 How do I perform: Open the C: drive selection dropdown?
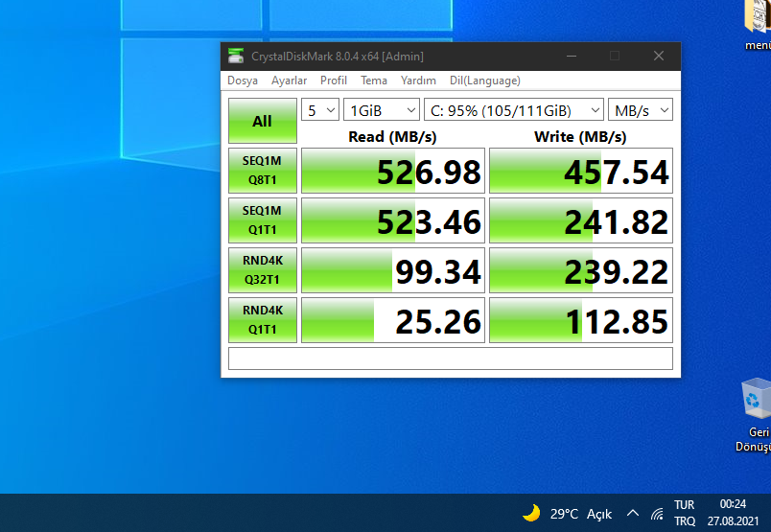click(x=514, y=110)
